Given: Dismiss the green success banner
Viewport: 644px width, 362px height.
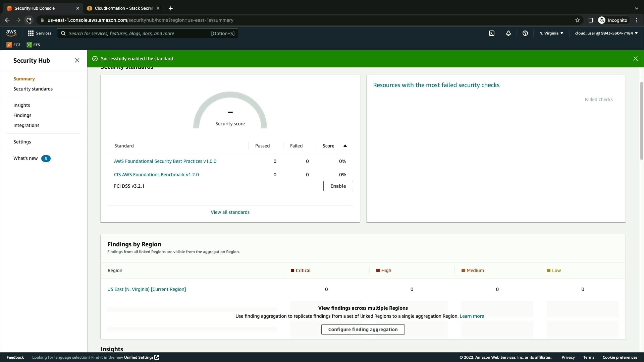Looking at the screenshot, I should [635, 59].
